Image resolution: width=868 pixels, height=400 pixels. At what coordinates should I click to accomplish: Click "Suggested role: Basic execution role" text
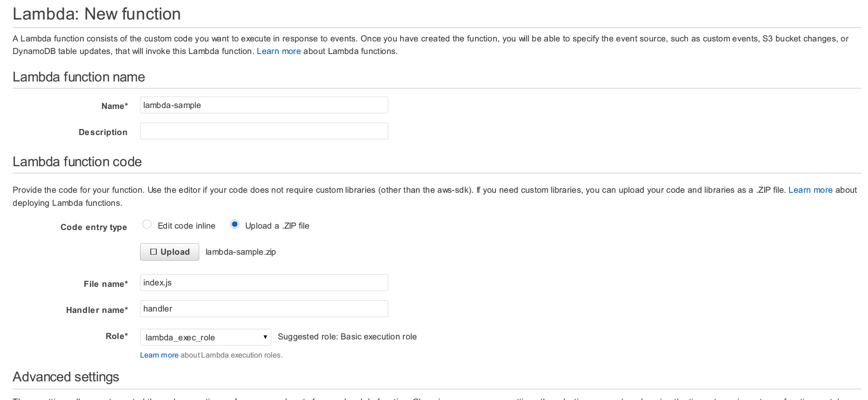click(347, 337)
